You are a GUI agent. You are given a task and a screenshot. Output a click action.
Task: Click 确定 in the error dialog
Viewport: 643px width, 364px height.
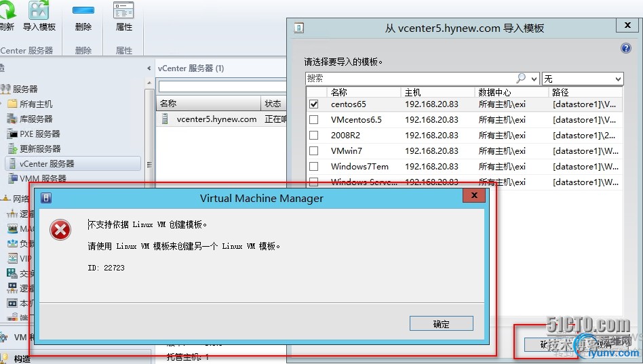(442, 324)
